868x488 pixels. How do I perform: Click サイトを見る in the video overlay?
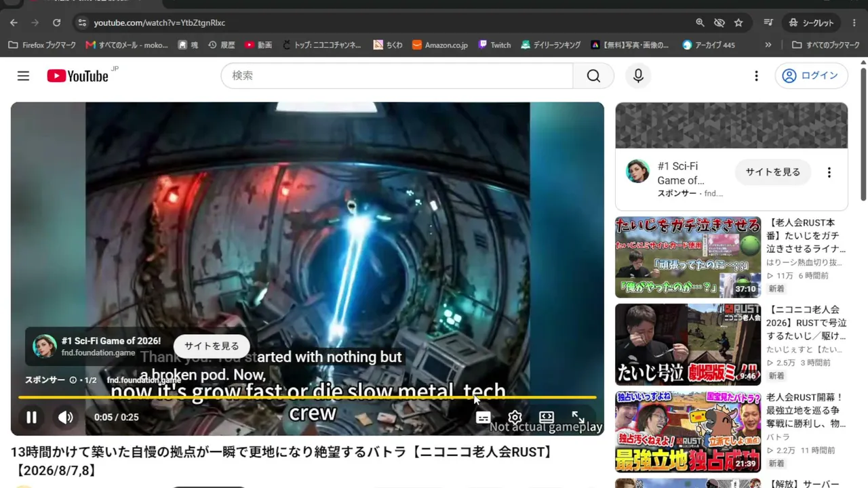212,346
